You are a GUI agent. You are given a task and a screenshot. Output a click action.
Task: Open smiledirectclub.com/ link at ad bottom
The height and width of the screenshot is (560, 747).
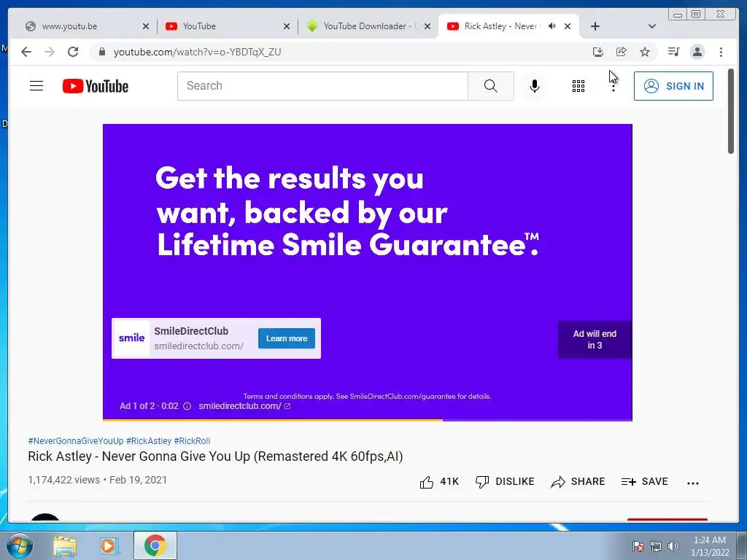click(x=244, y=406)
